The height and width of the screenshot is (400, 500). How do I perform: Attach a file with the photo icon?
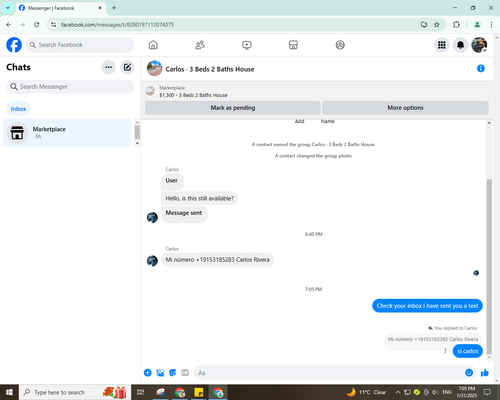pyautogui.click(x=160, y=373)
